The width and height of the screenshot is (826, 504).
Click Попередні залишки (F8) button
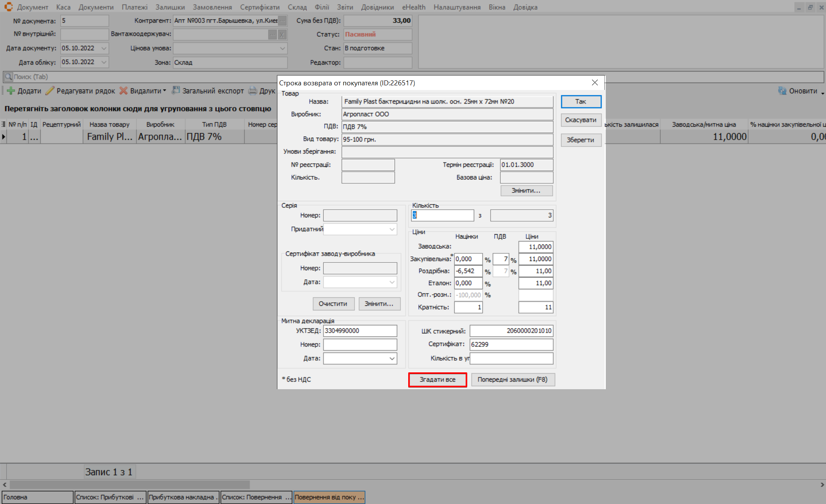(512, 380)
